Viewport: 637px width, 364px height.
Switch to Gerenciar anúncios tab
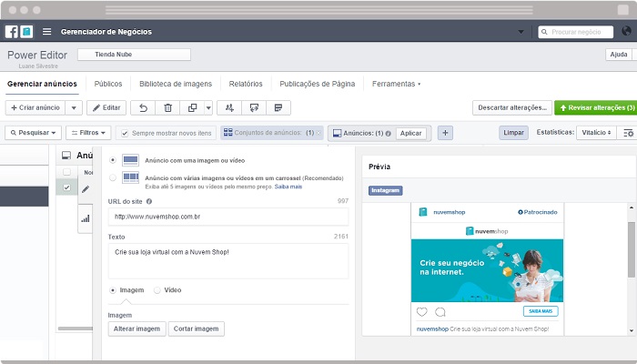tap(42, 84)
